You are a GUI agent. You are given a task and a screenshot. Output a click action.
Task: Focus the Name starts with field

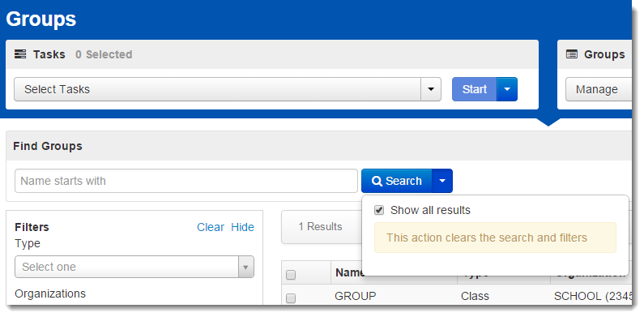pyautogui.click(x=186, y=181)
